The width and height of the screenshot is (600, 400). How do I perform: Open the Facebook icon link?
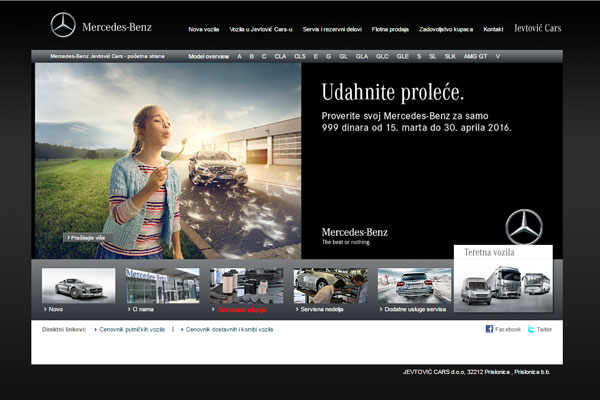click(489, 329)
